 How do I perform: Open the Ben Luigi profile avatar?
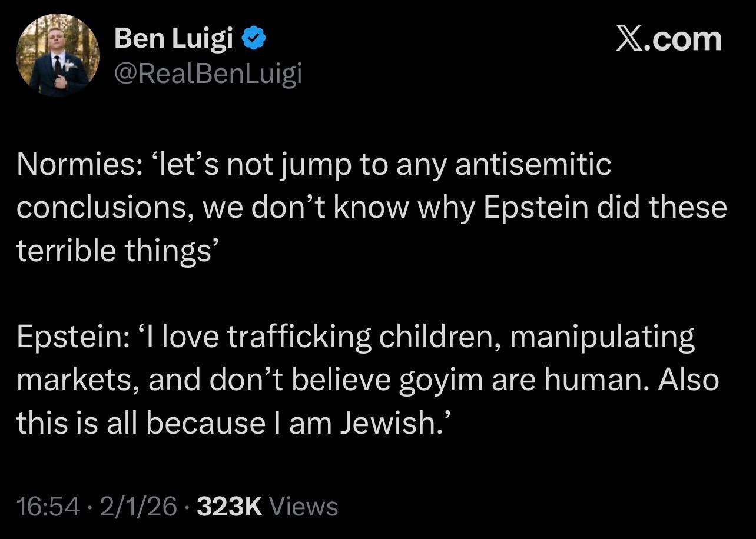click(58, 55)
